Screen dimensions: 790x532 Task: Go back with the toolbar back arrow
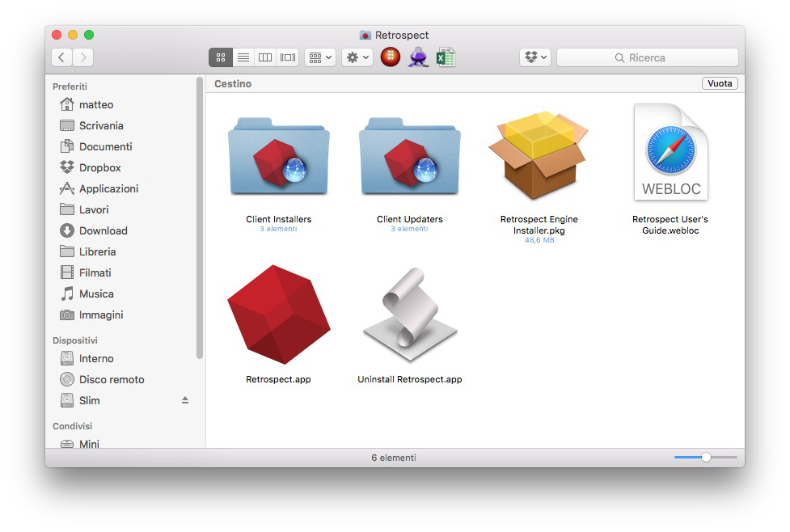click(x=61, y=57)
